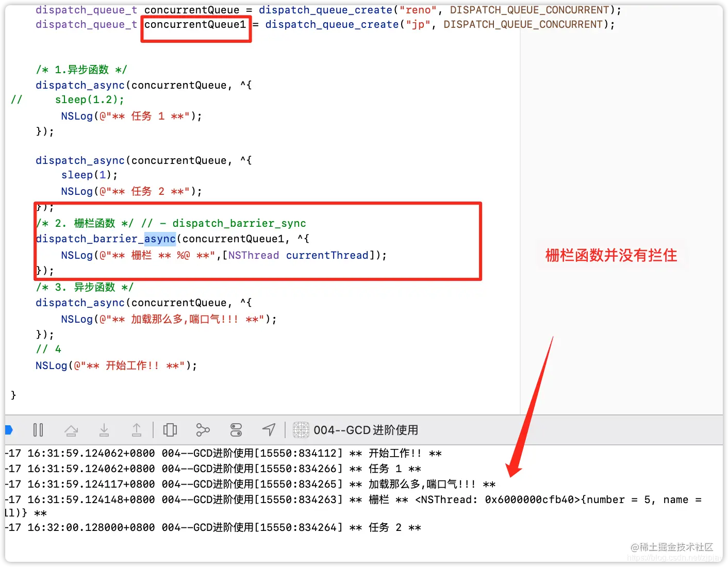This screenshot has width=728, height=567.
Task: Click highlighted async in dispatch_barrier_async
Action: [x=160, y=239]
